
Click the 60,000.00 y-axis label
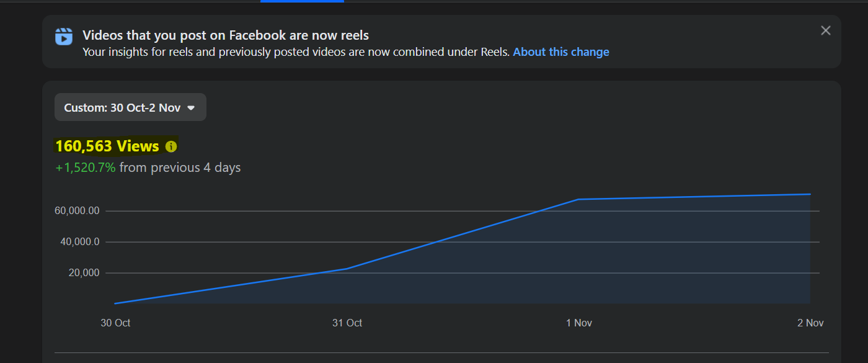click(x=77, y=211)
